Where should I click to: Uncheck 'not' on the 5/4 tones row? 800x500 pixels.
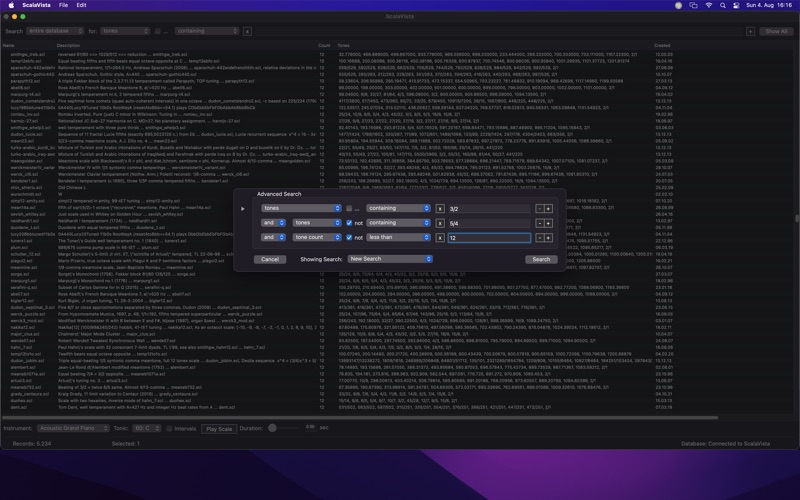pyautogui.click(x=349, y=223)
